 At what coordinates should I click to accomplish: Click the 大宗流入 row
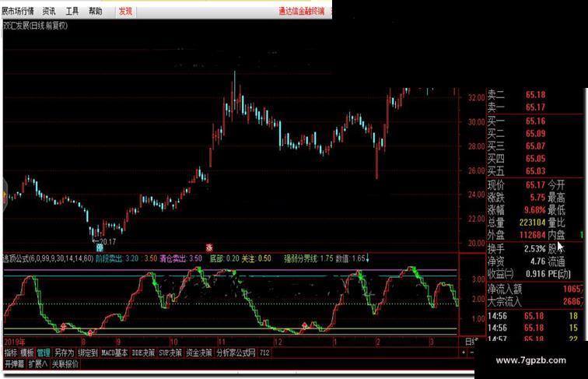point(535,301)
